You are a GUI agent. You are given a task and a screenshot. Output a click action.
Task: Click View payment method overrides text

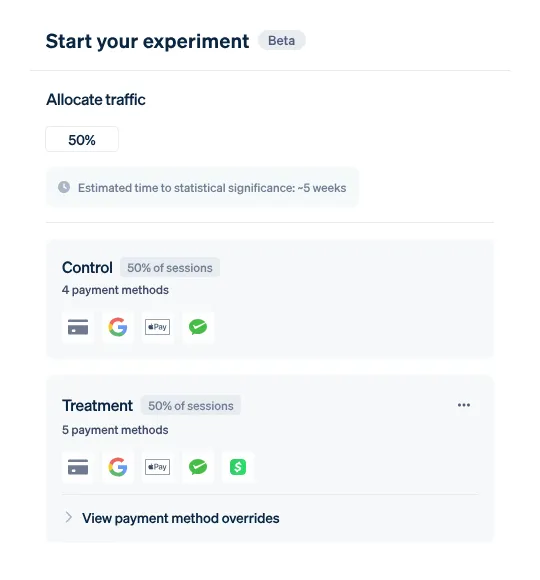coord(180,518)
